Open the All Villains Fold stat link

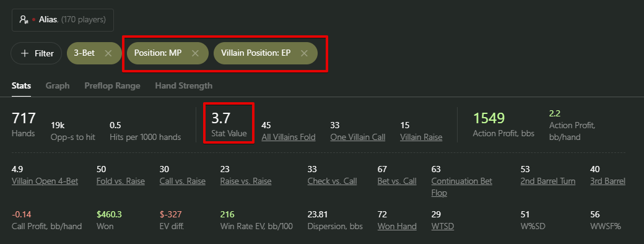click(x=289, y=137)
